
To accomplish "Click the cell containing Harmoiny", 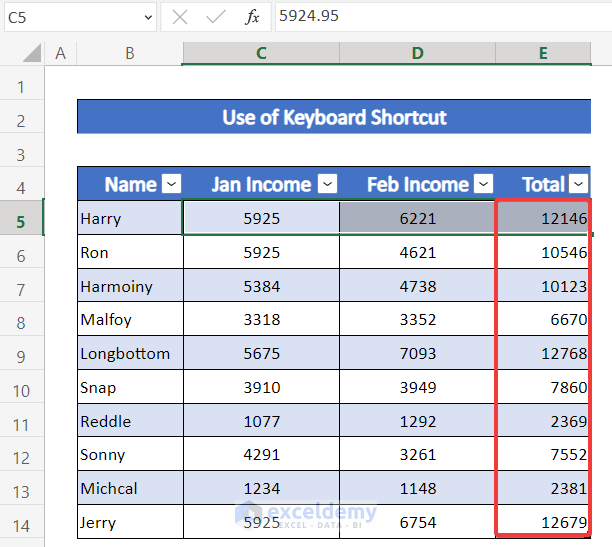I will [130, 287].
